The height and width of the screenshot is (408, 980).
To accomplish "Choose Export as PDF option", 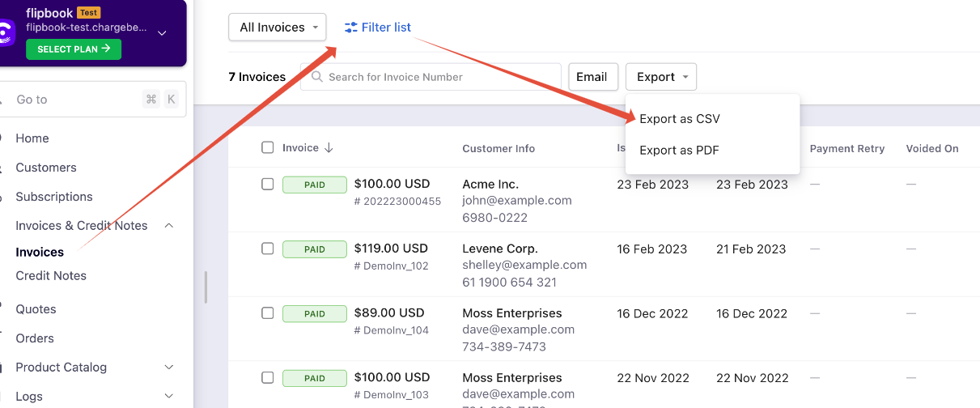I will coord(679,151).
